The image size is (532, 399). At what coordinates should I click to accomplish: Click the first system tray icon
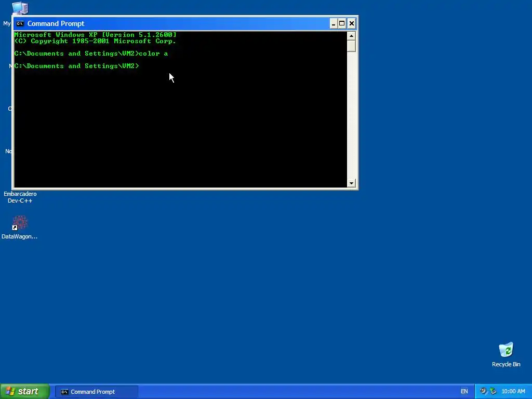483,391
